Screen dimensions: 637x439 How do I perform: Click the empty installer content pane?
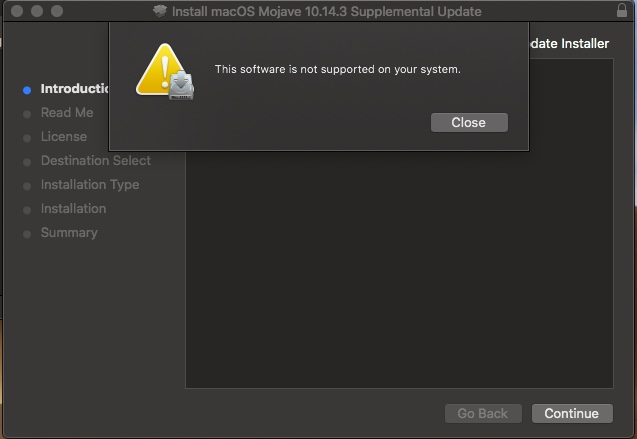click(399, 270)
